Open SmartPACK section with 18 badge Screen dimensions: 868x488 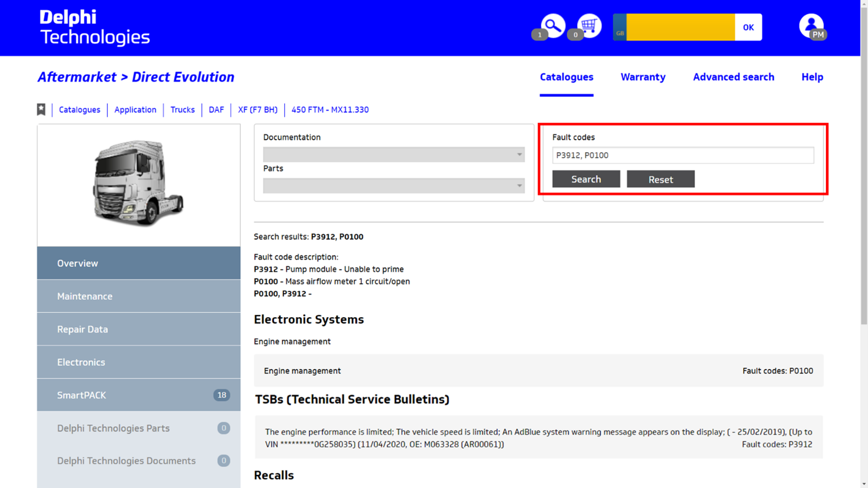tap(139, 395)
